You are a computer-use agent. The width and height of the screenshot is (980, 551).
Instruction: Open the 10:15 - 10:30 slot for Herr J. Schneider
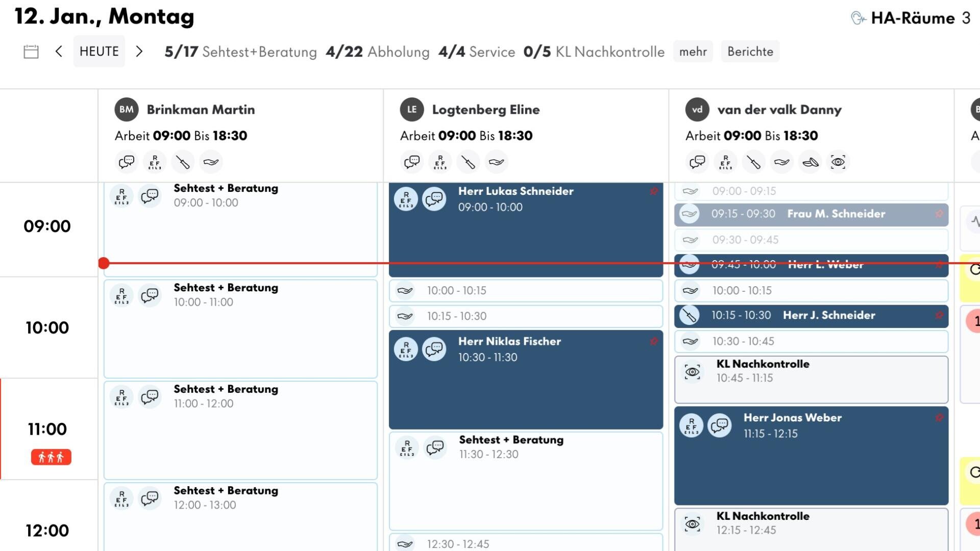[x=811, y=316]
